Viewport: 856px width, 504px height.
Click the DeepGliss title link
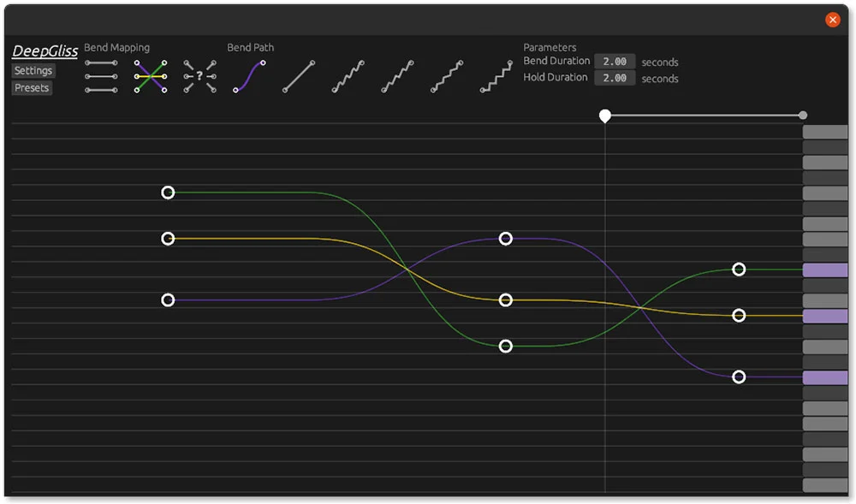pos(45,51)
